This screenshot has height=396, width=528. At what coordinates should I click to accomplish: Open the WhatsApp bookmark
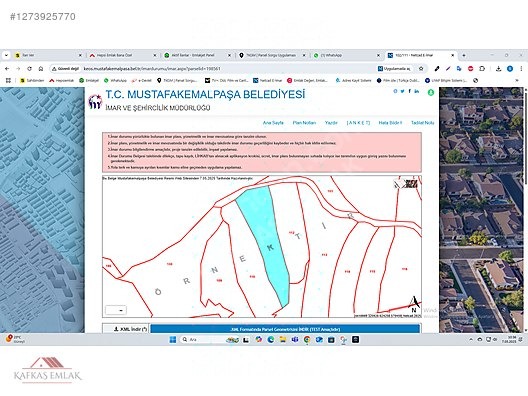coord(115,80)
